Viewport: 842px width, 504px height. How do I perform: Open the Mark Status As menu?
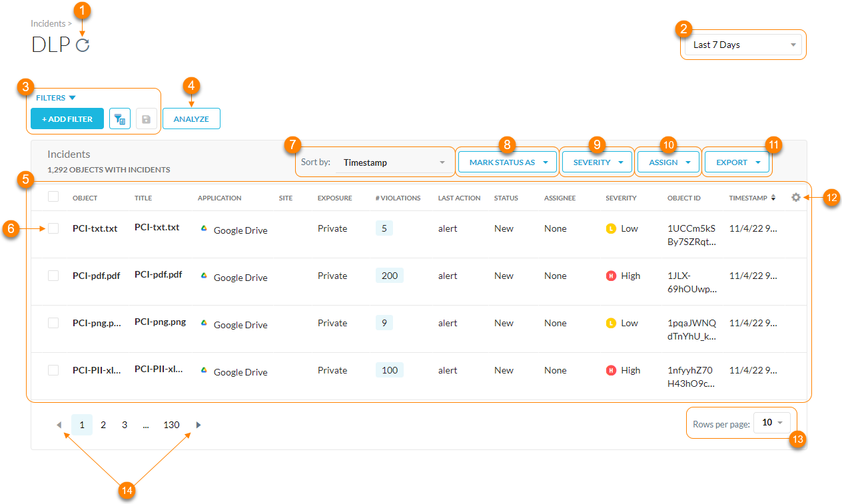507,162
